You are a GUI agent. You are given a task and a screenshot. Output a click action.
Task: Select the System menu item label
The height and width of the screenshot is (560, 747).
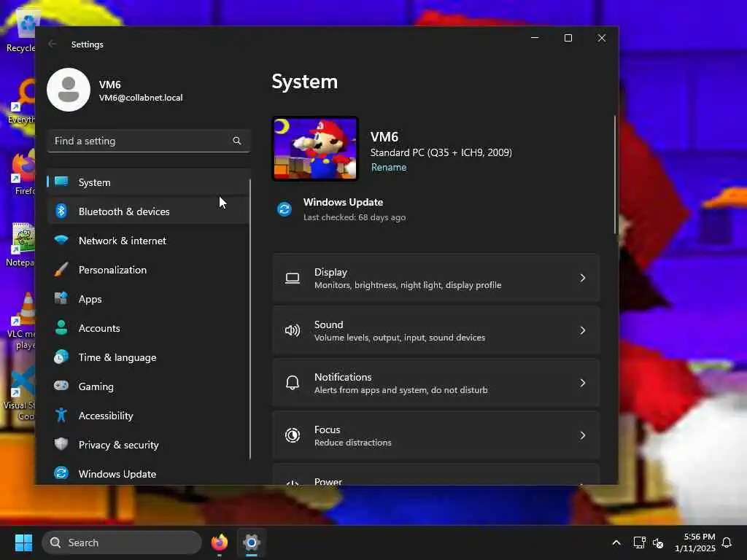tap(94, 182)
